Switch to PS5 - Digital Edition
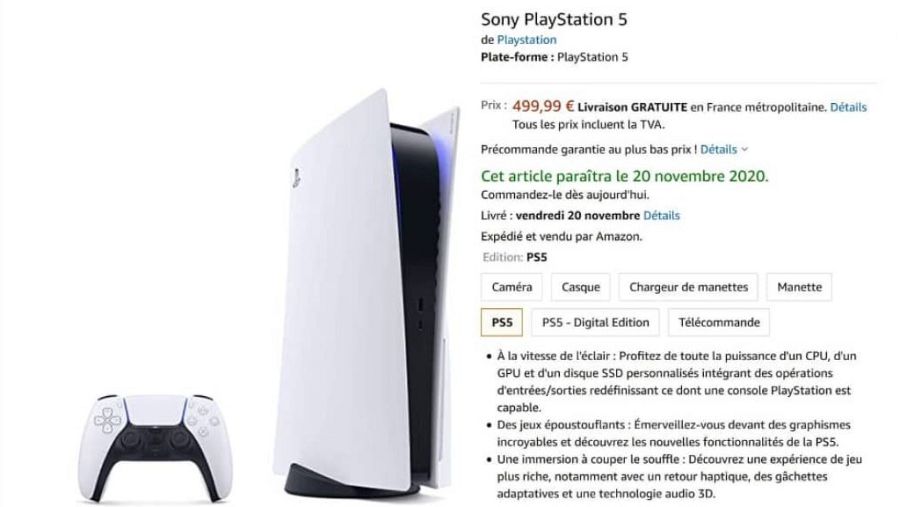The image size is (900, 507). [x=595, y=322]
